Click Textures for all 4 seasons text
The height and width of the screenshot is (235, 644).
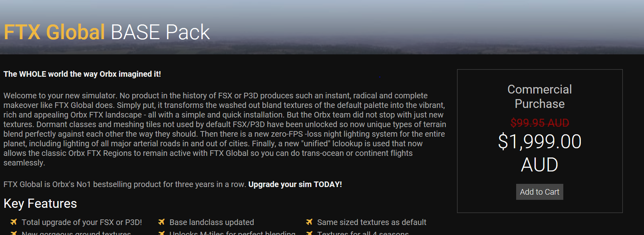[x=363, y=233]
